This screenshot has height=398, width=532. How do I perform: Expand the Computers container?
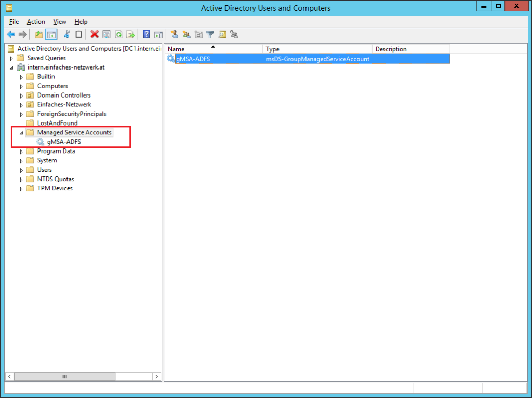(x=21, y=87)
